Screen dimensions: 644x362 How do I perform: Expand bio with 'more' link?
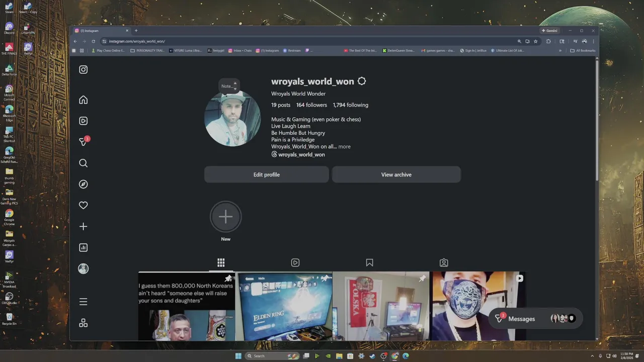point(345,146)
